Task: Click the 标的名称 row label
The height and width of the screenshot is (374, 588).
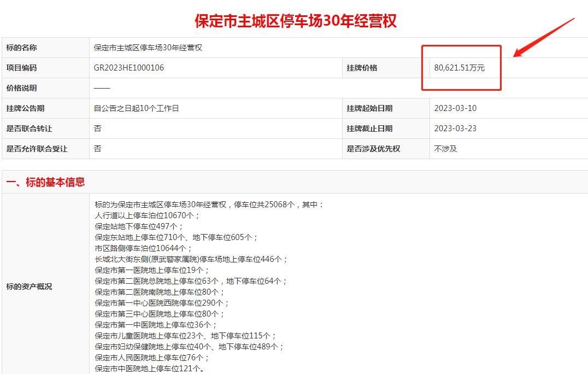Action: [25, 48]
